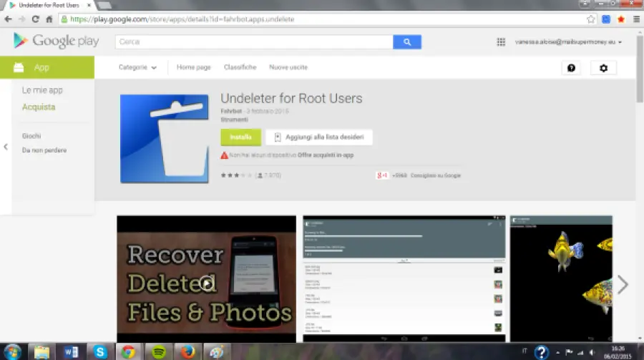Open Google Play help
This screenshot has width=644, height=360.
[571, 68]
